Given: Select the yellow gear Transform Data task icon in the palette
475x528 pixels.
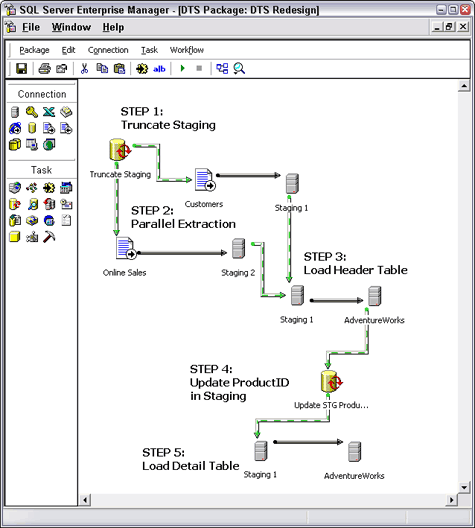Looking at the screenshot, I should pos(49,188).
